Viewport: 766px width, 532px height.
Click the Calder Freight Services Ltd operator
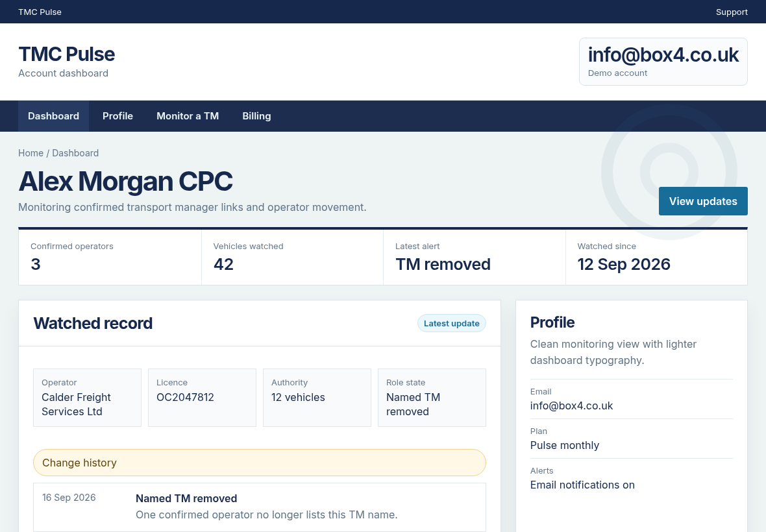[x=87, y=398]
